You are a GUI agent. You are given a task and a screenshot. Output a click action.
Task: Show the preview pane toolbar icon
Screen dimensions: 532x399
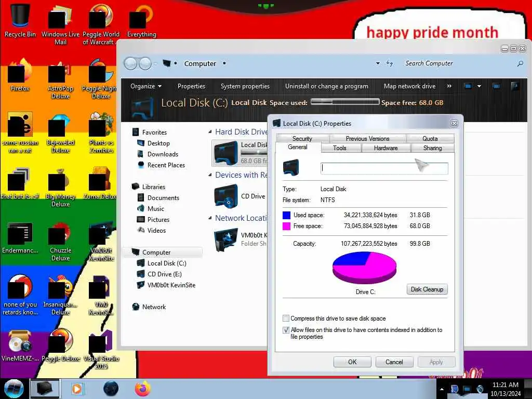point(496,86)
